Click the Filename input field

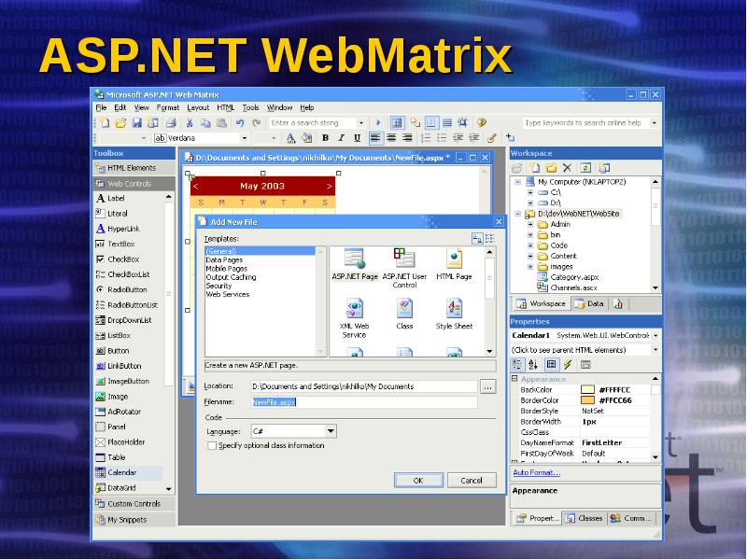(x=364, y=402)
